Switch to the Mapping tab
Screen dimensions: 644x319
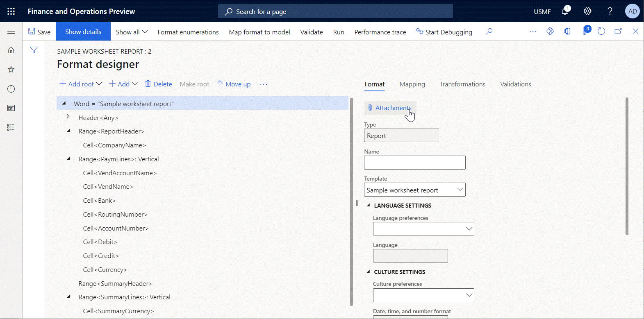[412, 84]
